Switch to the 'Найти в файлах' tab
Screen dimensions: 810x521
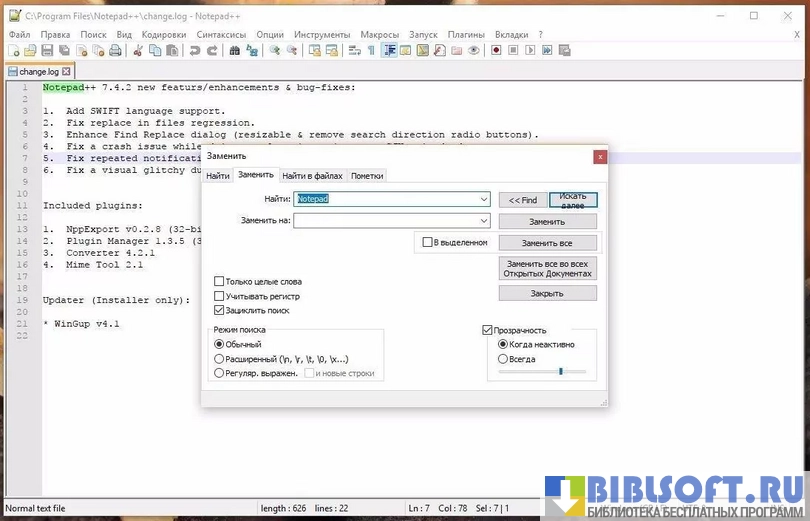click(x=312, y=176)
